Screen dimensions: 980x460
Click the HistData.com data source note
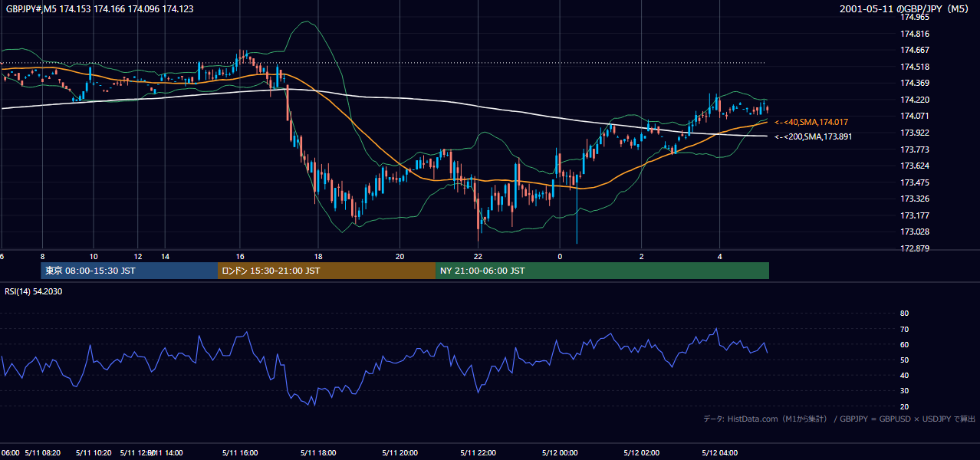click(840, 419)
